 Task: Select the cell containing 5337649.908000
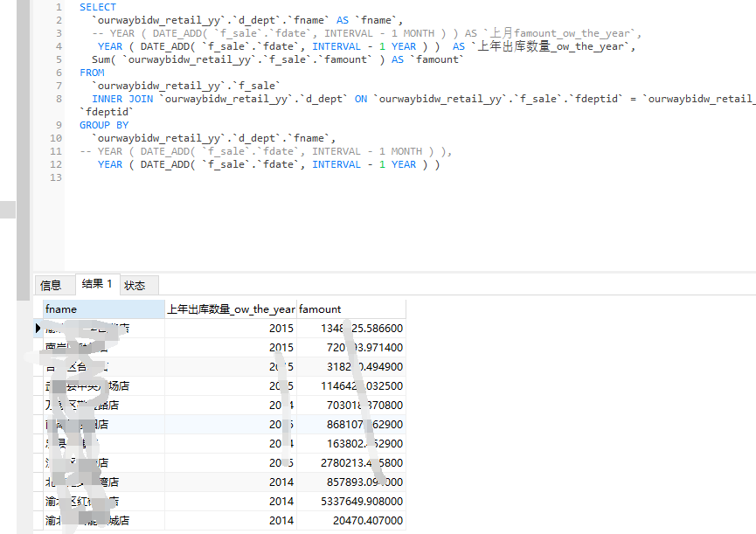pos(350,501)
